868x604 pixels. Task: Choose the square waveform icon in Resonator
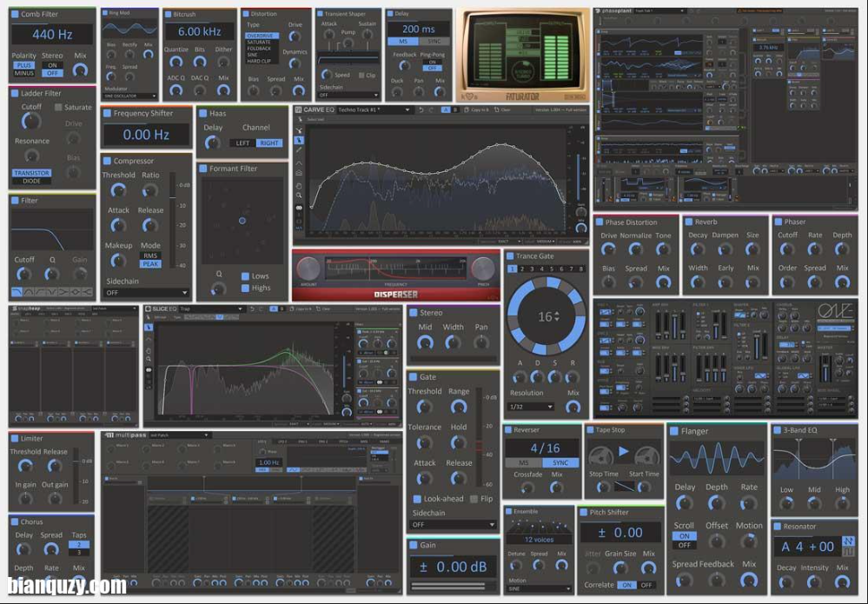(848, 551)
